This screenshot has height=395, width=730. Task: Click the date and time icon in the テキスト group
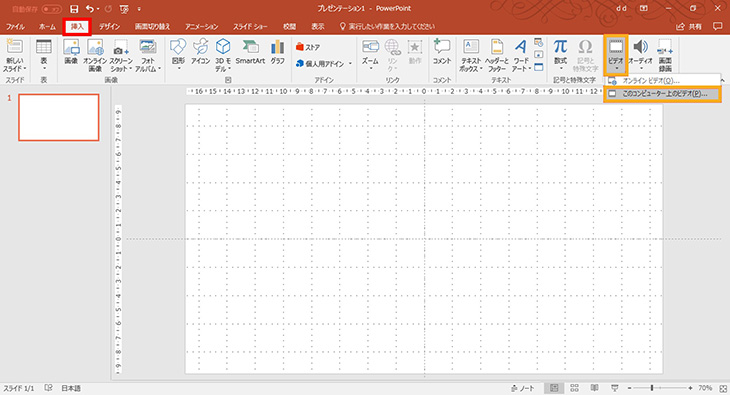pyautogui.click(x=539, y=42)
